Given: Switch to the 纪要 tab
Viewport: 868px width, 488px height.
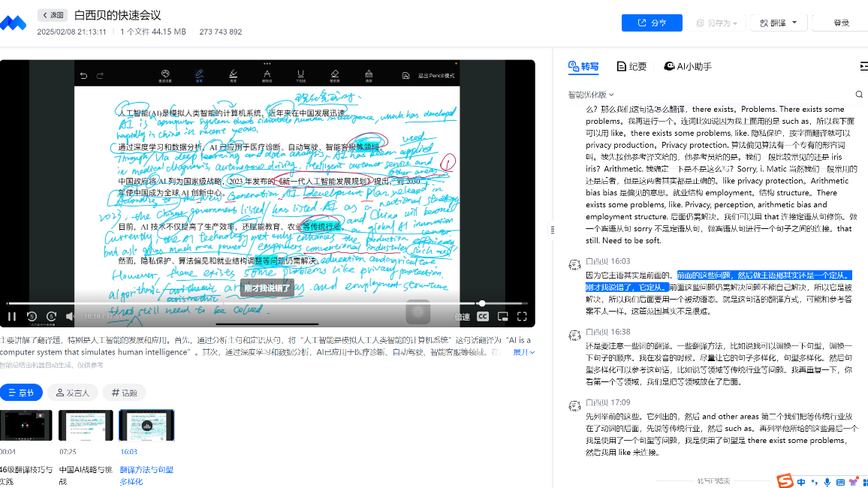Looking at the screenshot, I should tap(631, 67).
